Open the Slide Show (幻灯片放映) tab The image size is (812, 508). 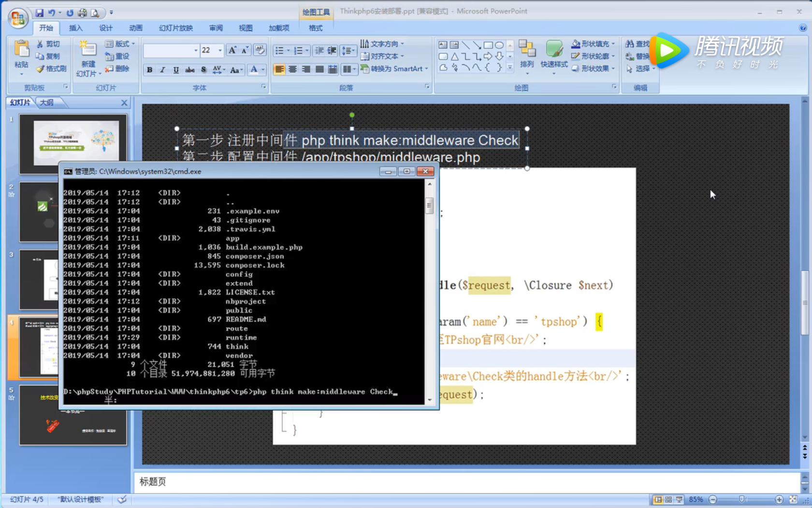(176, 28)
